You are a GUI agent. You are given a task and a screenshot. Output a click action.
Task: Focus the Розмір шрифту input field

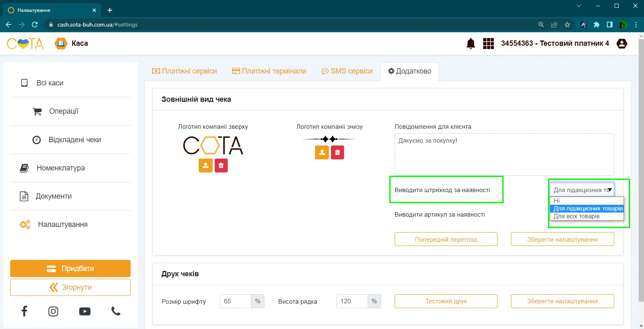[235, 301]
